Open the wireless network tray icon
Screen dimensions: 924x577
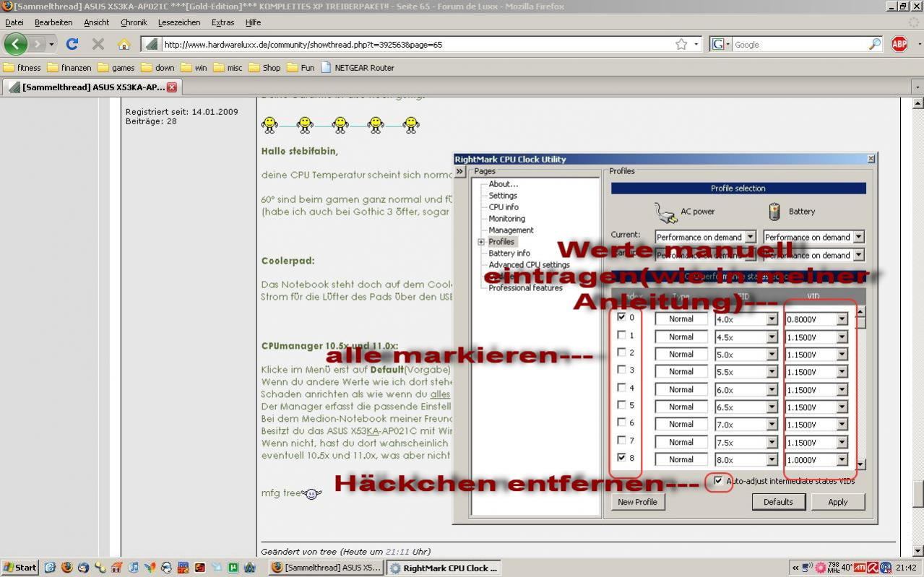point(885,568)
